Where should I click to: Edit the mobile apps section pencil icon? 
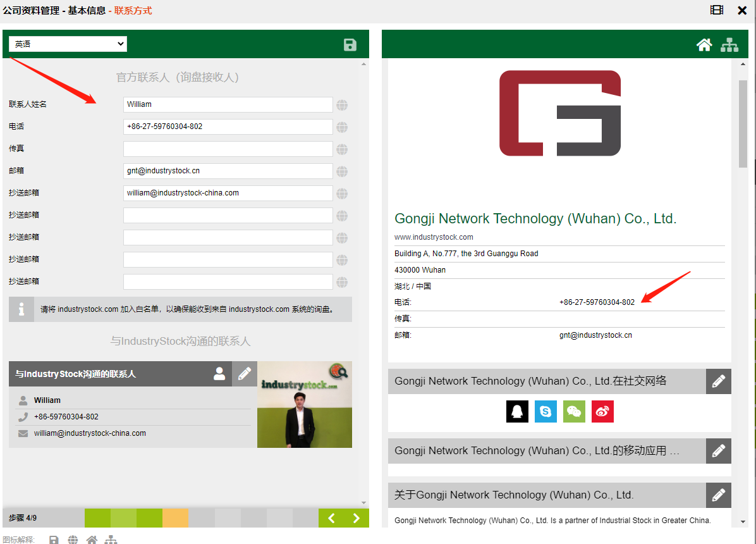[719, 451]
